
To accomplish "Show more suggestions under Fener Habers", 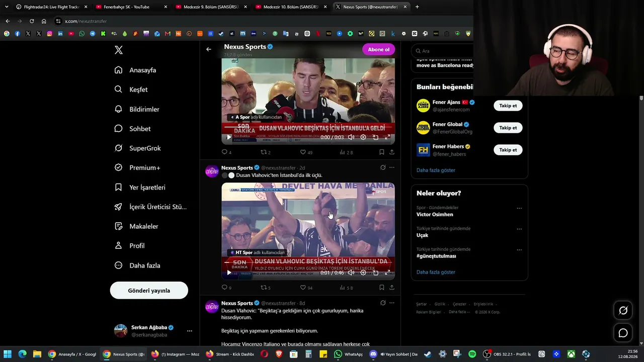I will [x=436, y=170].
